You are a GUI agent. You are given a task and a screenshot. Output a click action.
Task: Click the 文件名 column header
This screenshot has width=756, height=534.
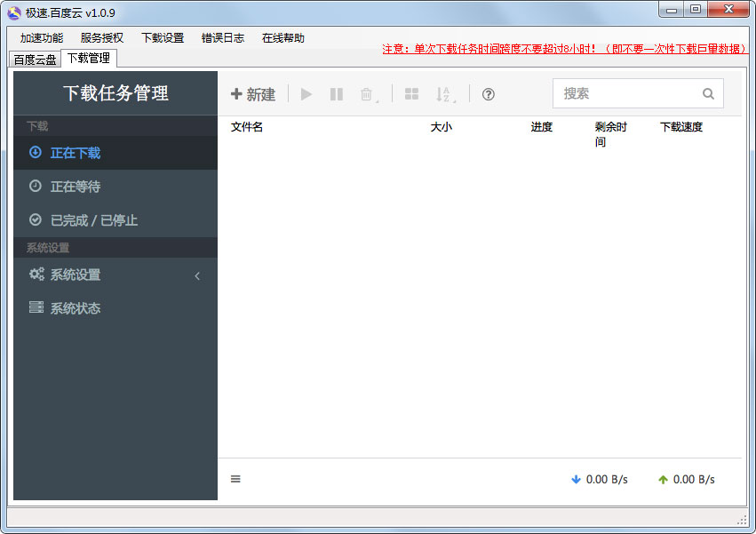(x=247, y=127)
